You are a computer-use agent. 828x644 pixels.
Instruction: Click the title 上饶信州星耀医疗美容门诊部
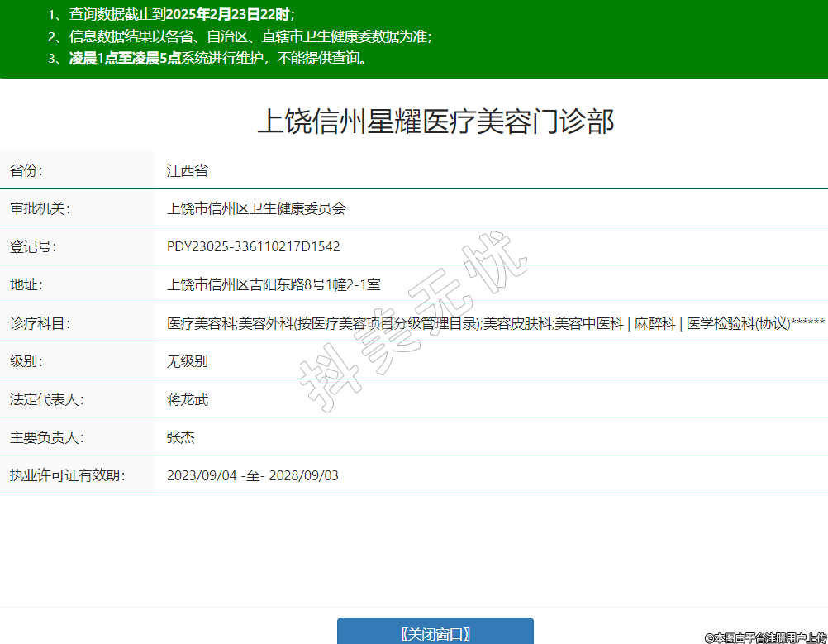[x=435, y=122]
